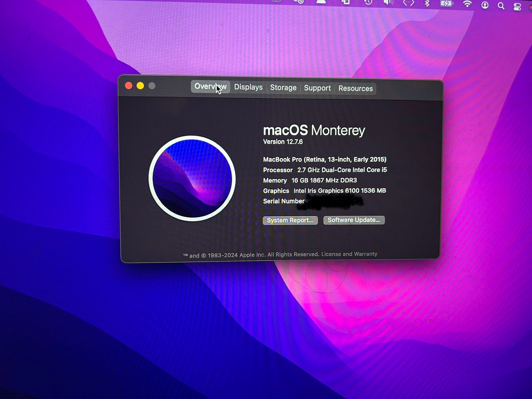Open the Bluetooth menu bar icon
The image size is (532, 399).
(427, 4)
